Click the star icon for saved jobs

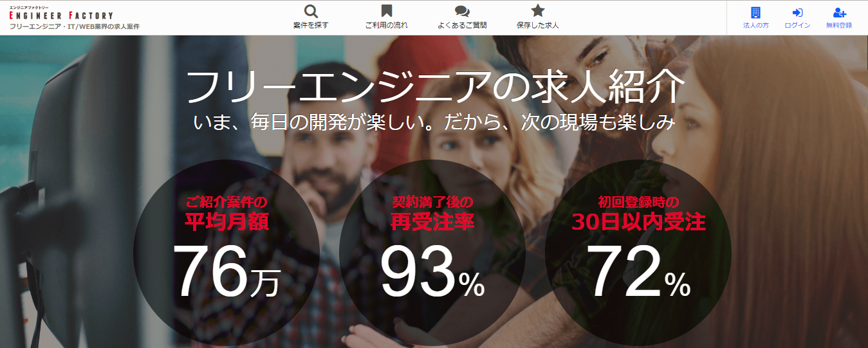tap(538, 11)
